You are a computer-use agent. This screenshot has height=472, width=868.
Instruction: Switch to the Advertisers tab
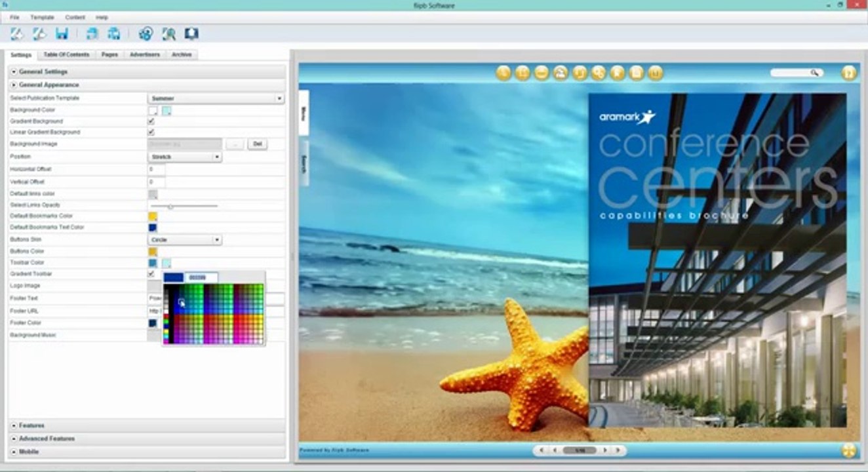[x=144, y=54]
